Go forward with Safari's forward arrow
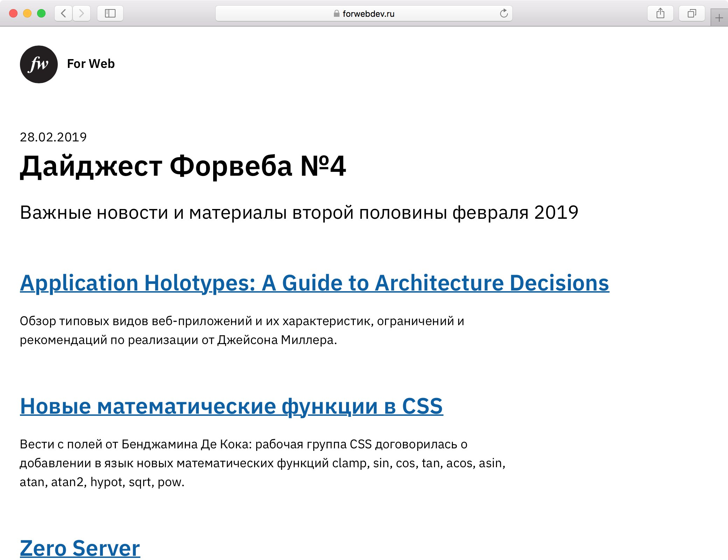 pyautogui.click(x=82, y=13)
